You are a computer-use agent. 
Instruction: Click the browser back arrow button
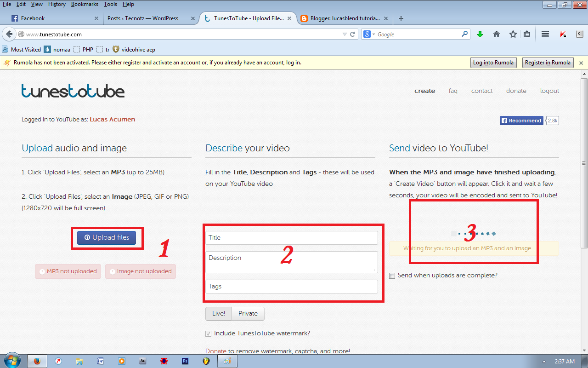pos(9,34)
